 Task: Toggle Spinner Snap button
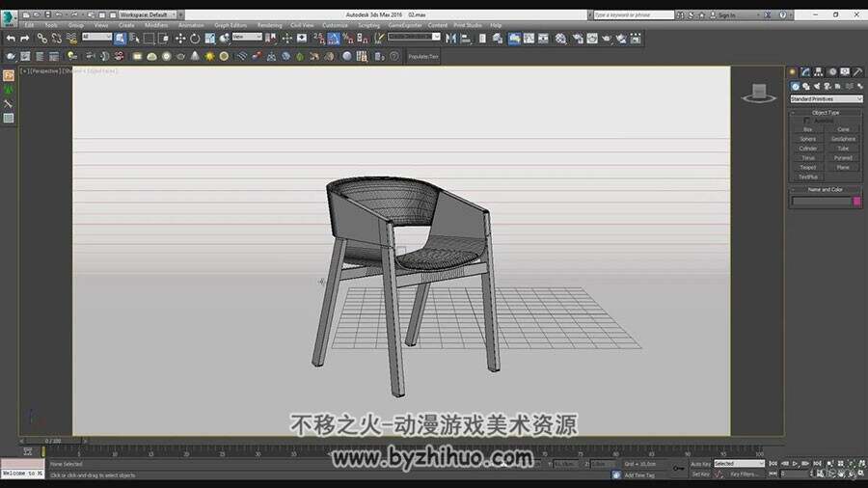[x=363, y=39]
